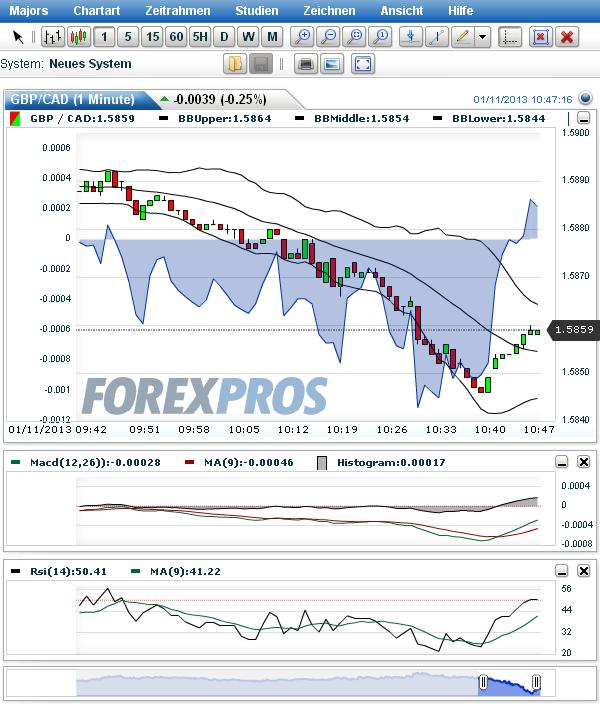Screen dimensions: 600x709
Task: Click the 1.5859 current price marker
Action: tap(573, 330)
